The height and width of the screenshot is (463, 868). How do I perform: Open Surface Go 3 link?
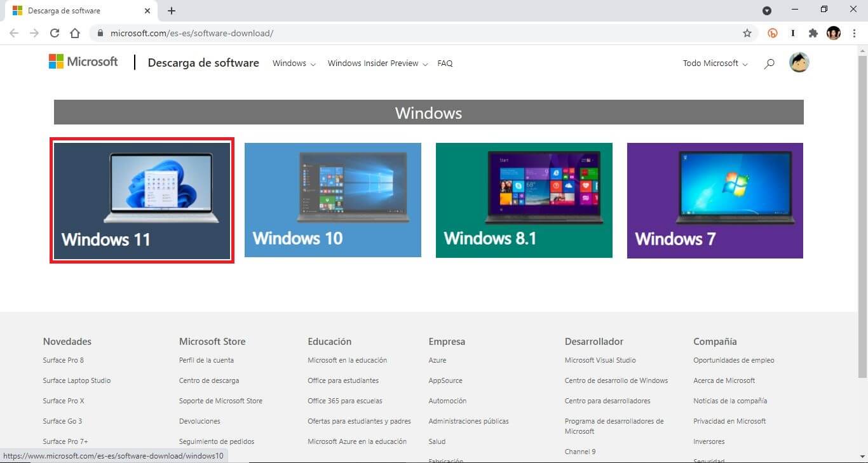tap(62, 421)
